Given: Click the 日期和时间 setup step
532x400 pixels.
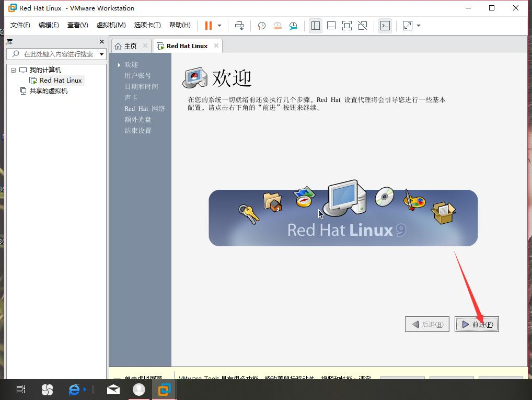Looking at the screenshot, I should click(141, 87).
